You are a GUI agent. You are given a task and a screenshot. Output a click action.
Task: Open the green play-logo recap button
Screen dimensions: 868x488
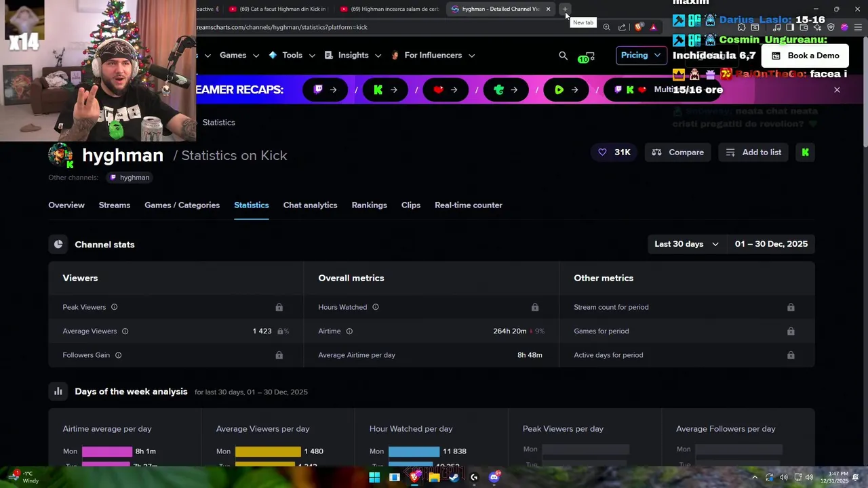(566, 89)
